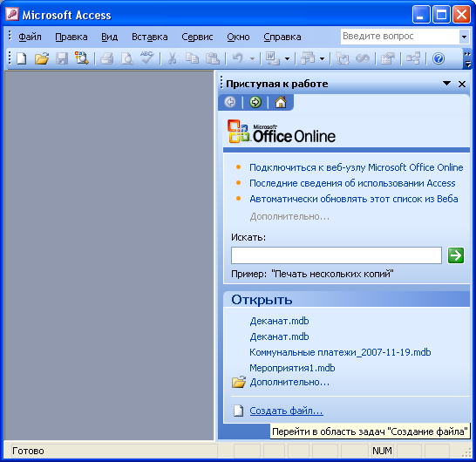Click the Copy toolbar icon
476x462 pixels.
[192, 58]
